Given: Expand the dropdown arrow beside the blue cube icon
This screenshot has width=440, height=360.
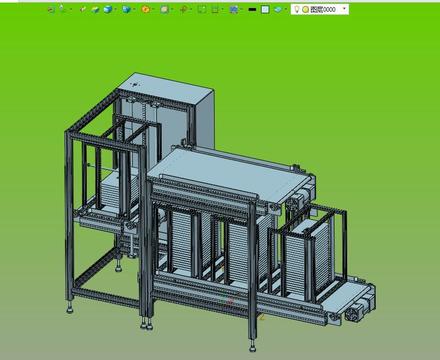Looking at the screenshot, I should [x=115, y=9].
